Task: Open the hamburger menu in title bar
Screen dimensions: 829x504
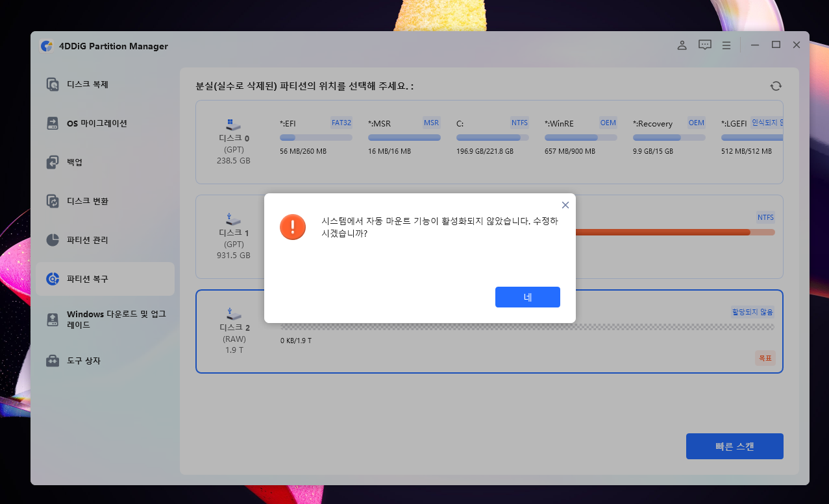Action: pyautogui.click(x=726, y=45)
